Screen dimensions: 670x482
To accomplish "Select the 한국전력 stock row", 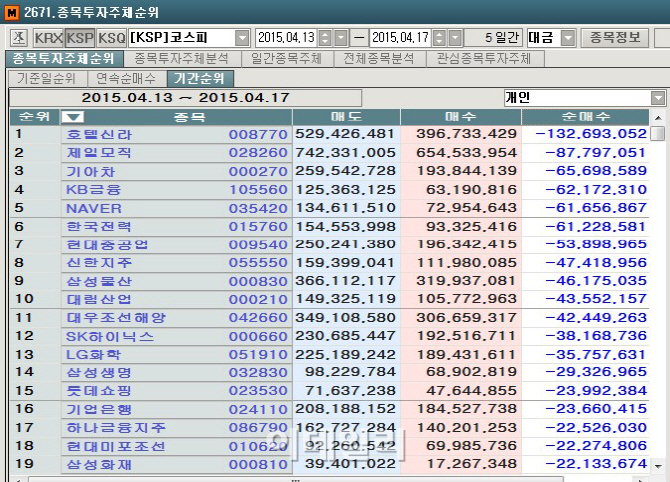I will (x=329, y=226).
